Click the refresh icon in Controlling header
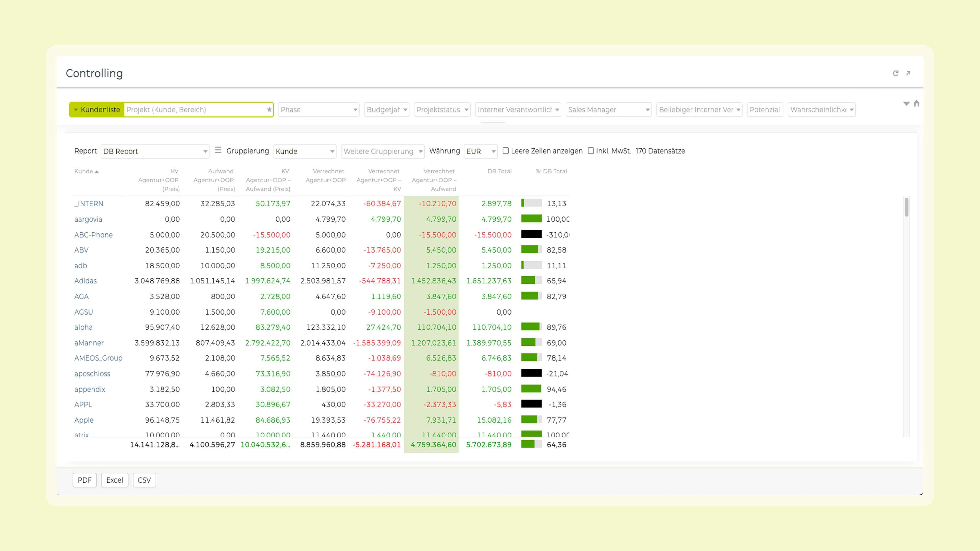The image size is (980, 551). [896, 73]
